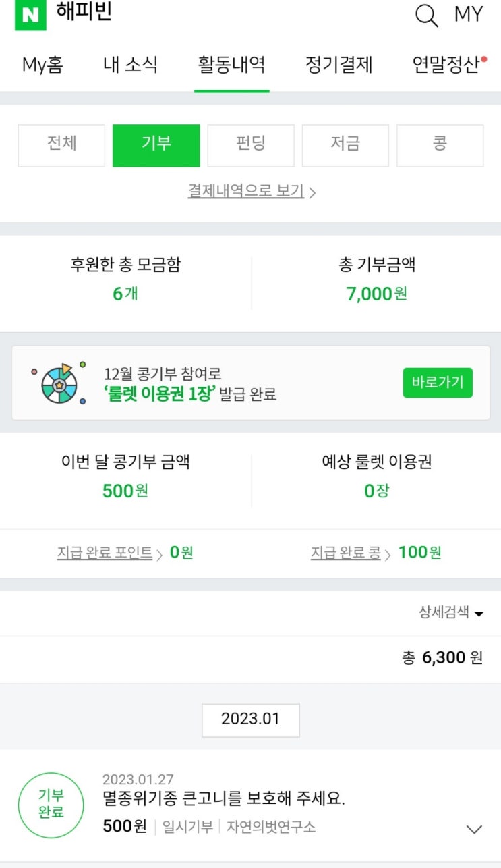501x868 pixels.
Task: Click the 2023.01 month selector
Action: (x=250, y=720)
